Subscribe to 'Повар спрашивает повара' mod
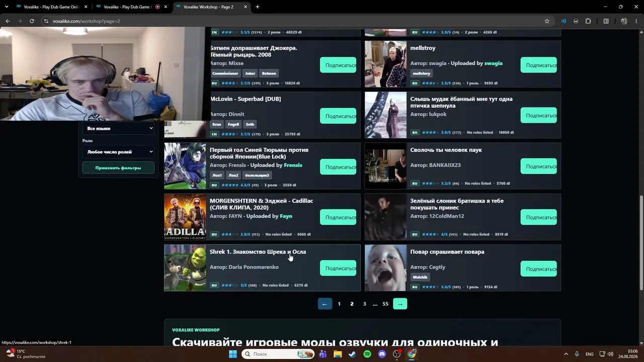 (x=539, y=268)
